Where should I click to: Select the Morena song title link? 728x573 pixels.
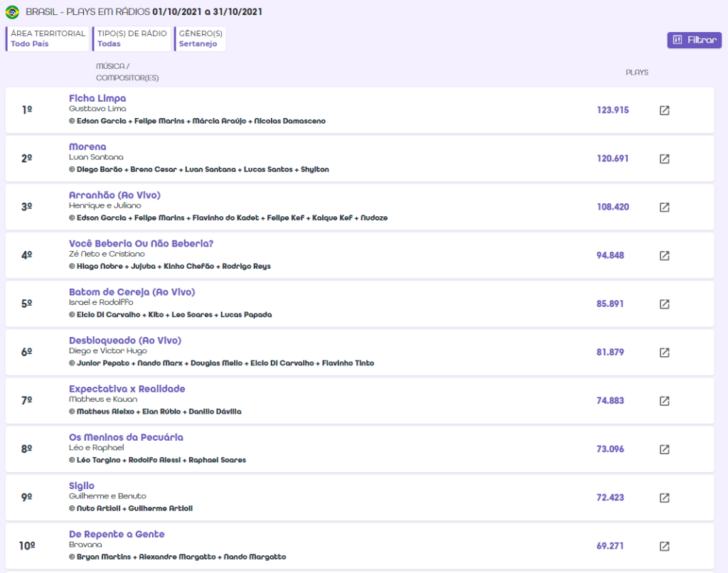[87, 146]
